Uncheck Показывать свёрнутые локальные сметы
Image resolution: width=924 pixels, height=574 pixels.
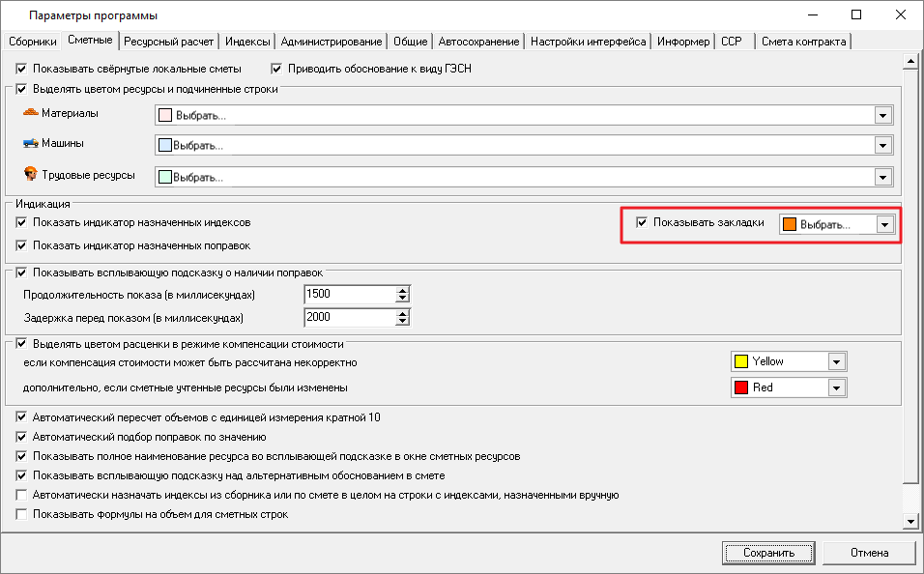coord(22,70)
